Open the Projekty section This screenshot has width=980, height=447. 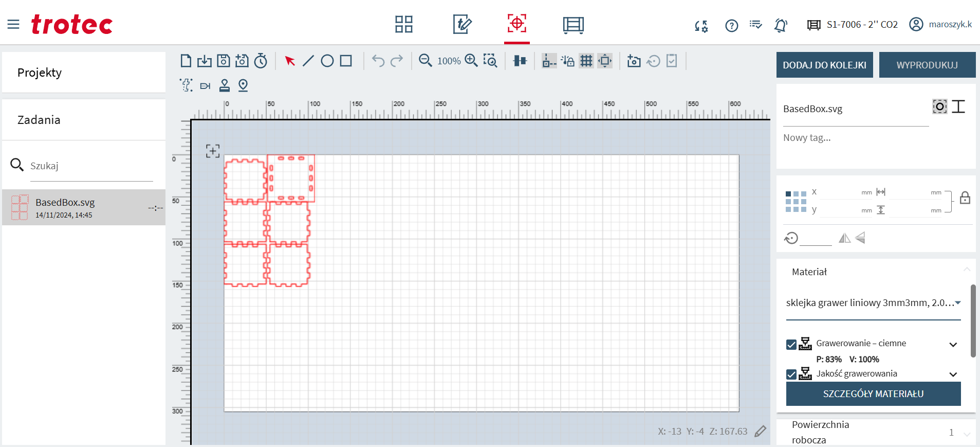click(x=84, y=73)
